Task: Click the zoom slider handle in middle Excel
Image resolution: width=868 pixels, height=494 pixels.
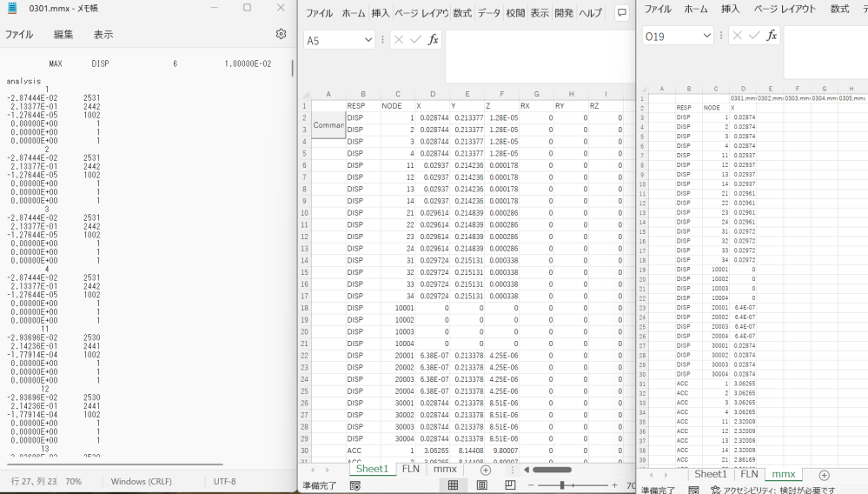Action: click(562, 485)
